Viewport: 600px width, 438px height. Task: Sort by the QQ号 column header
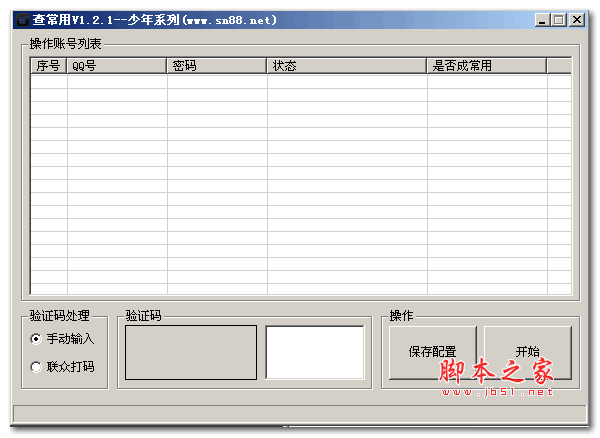click(117, 66)
